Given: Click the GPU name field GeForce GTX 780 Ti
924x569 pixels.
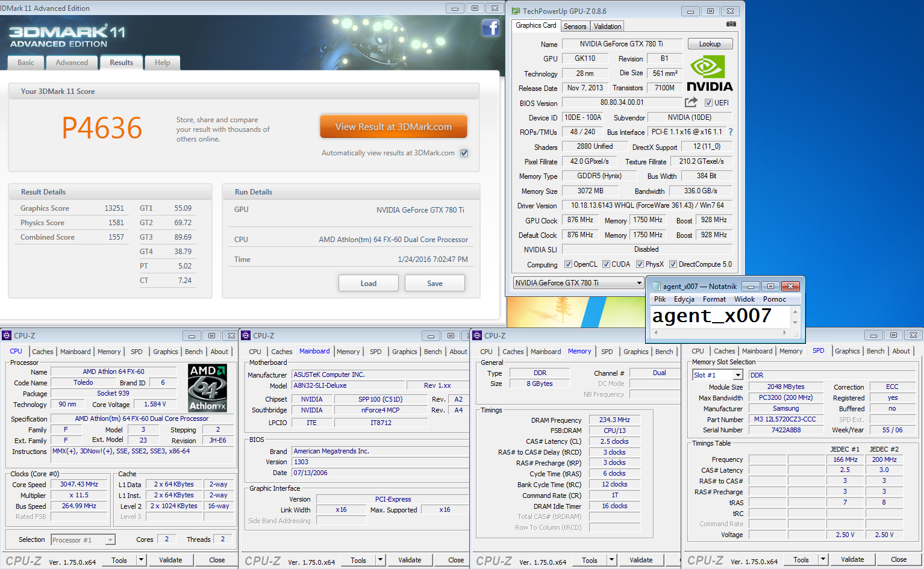Looking at the screenshot, I should click(x=622, y=44).
